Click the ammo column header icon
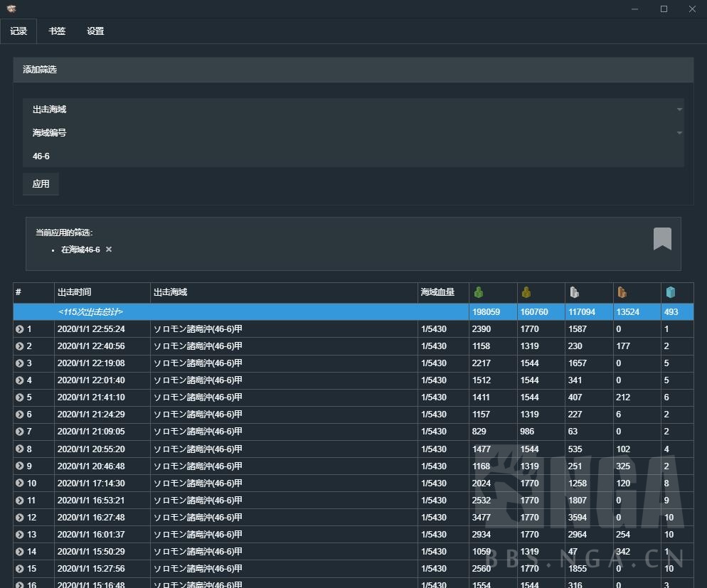 pyautogui.click(x=526, y=292)
